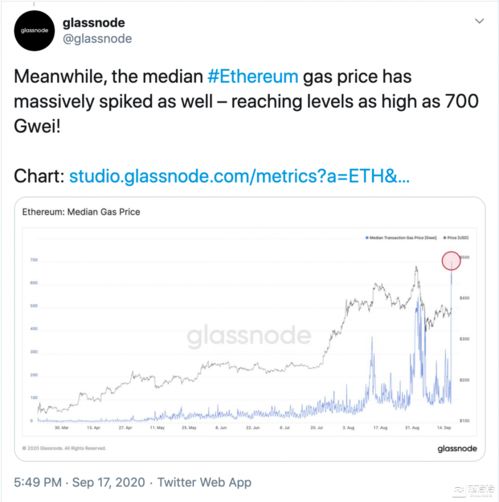
Task: Click the faint watermark icon at bottom corner
Action: 475,491
